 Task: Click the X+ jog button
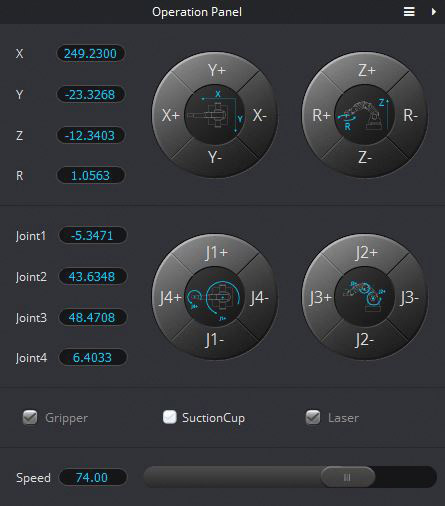click(x=171, y=115)
